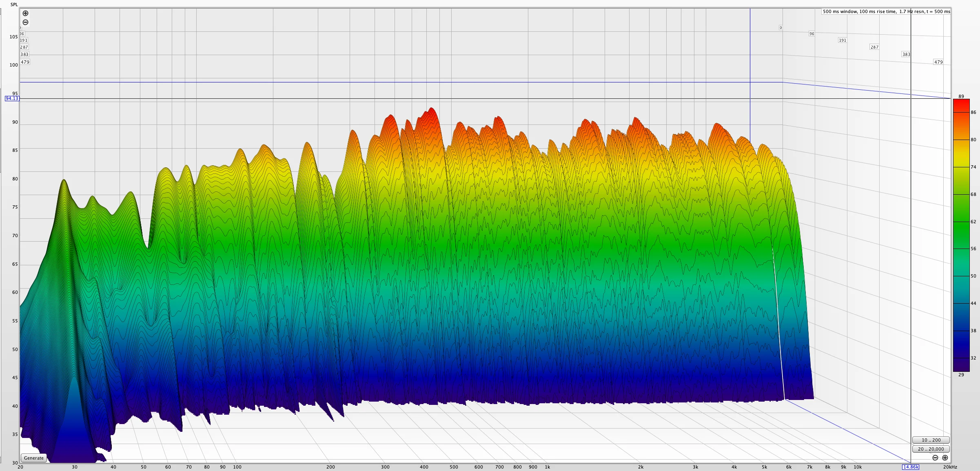980x471 pixels.
Task: Click the 29 value below the color scale
Action: tap(961, 375)
